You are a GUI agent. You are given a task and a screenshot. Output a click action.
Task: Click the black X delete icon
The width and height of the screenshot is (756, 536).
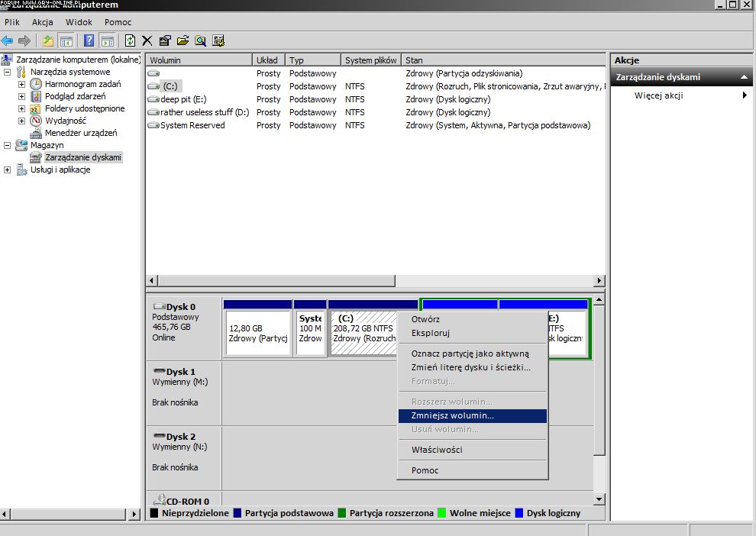[x=147, y=41]
